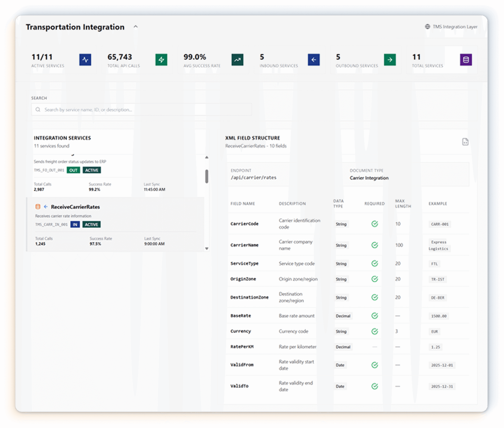Image resolution: width=504 pixels, height=428 pixels.
Task: Collapse the Transportation Integration section chevron
Action: 135,27
